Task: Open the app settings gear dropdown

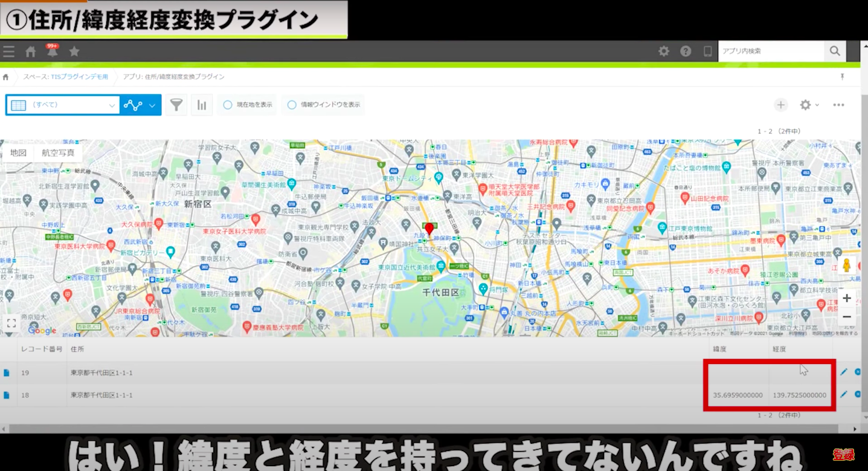Action: point(808,105)
